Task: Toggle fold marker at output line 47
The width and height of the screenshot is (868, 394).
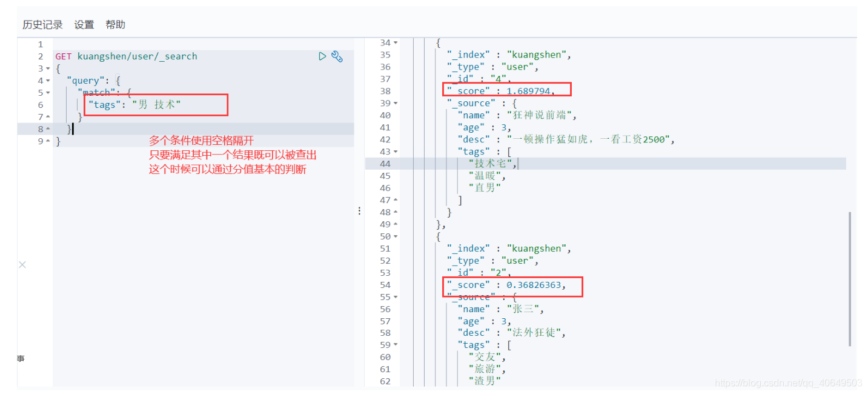Action: (396, 200)
